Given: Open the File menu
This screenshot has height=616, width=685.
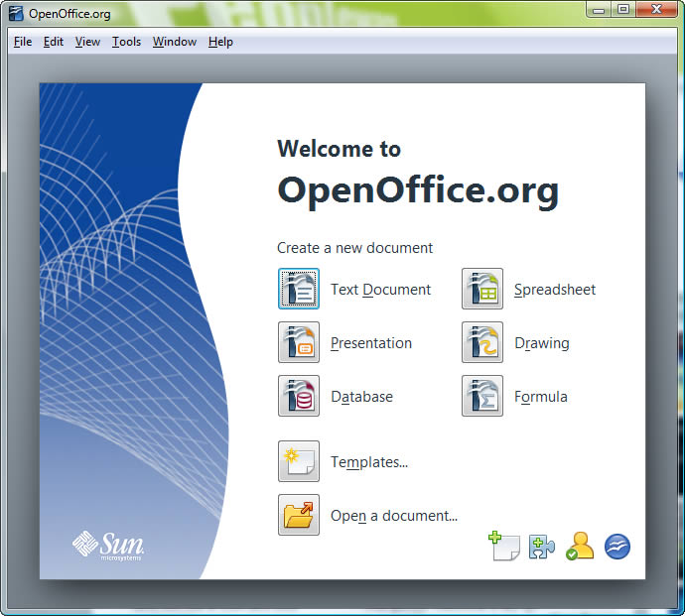Looking at the screenshot, I should tap(23, 42).
